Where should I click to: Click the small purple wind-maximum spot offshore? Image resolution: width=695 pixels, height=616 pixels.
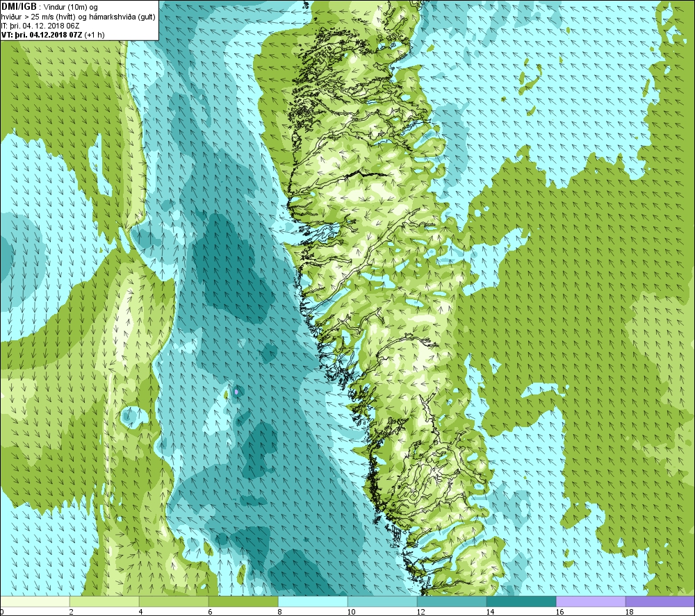click(x=236, y=392)
